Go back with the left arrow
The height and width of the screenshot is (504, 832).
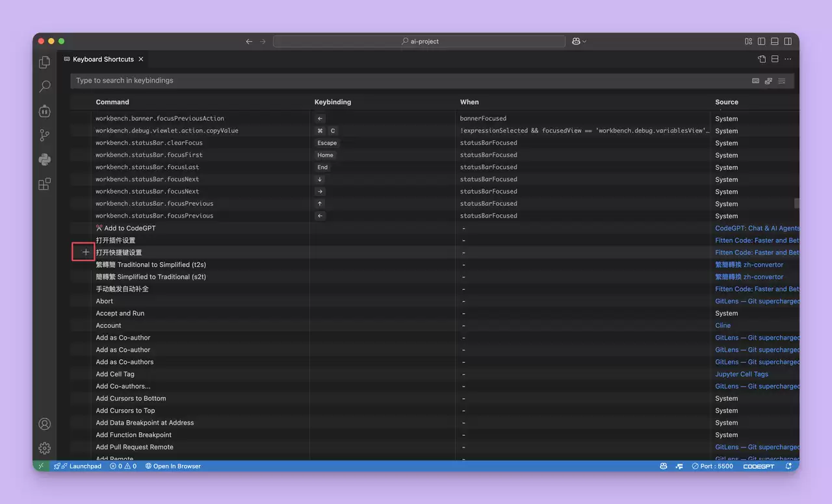pyautogui.click(x=249, y=42)
